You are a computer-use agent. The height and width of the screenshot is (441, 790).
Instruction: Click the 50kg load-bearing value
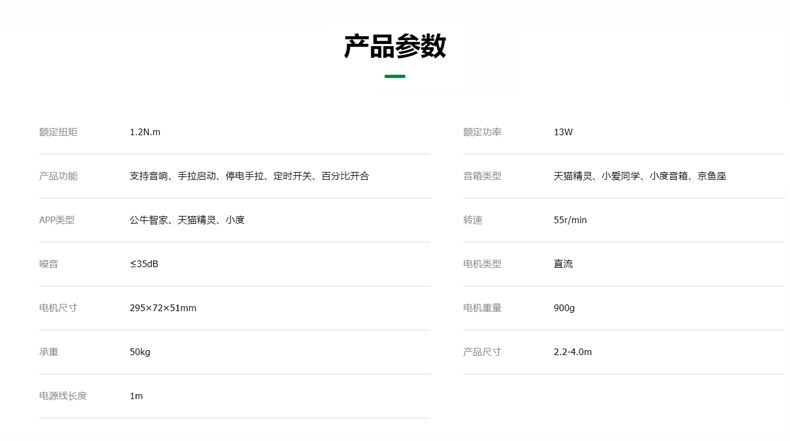point(140,352)
